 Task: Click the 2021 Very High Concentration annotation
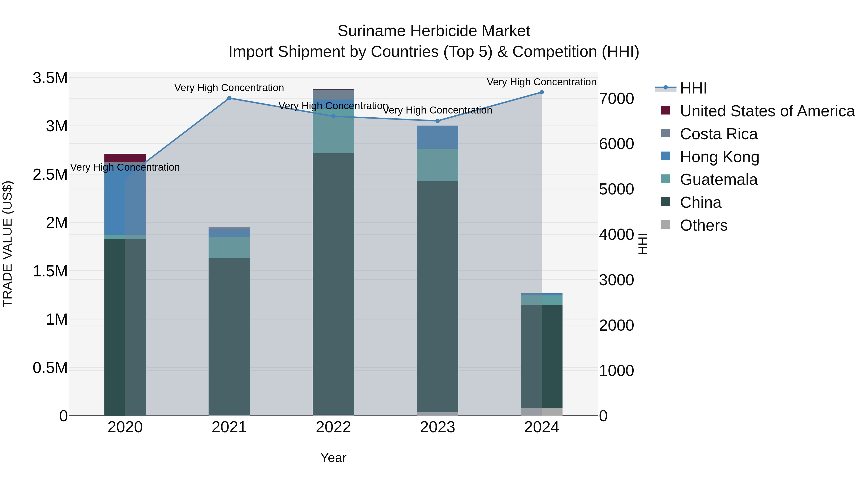pos(229,87)
